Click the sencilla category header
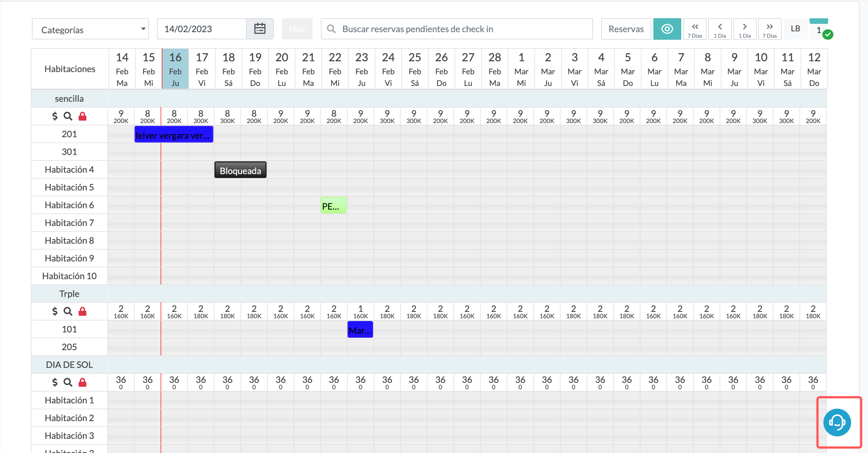The width and height of the screenshot is (868, 453). click(x=69, y=99)
